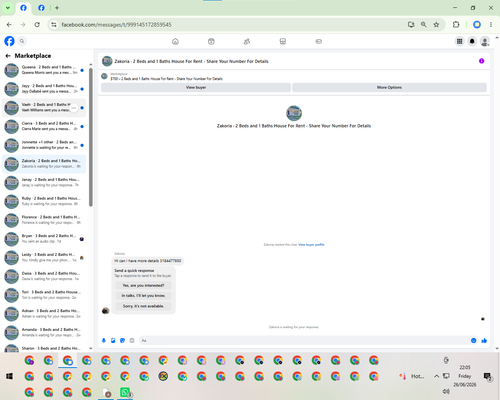Open the Facebook logo home link
The width and height of the screenshot is (500, 400).
click(x=9, y=41)
